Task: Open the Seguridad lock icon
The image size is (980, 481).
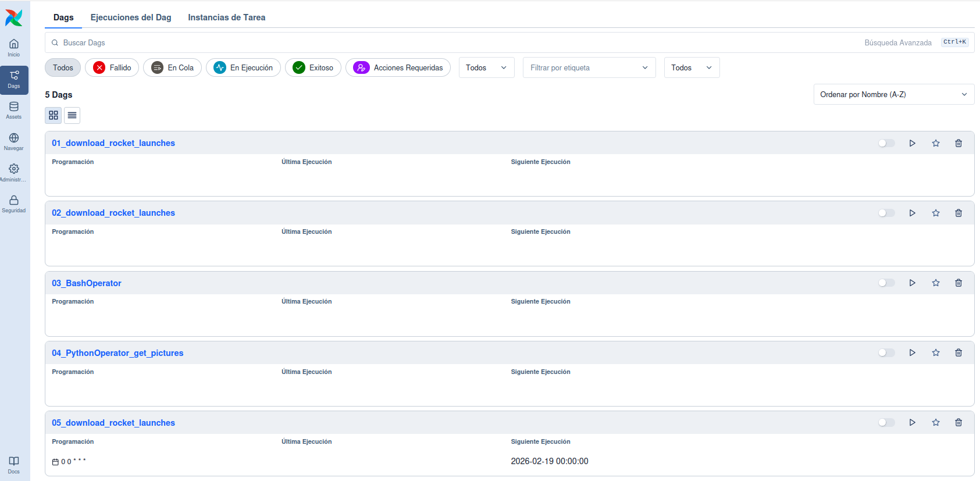Action: 14,204
